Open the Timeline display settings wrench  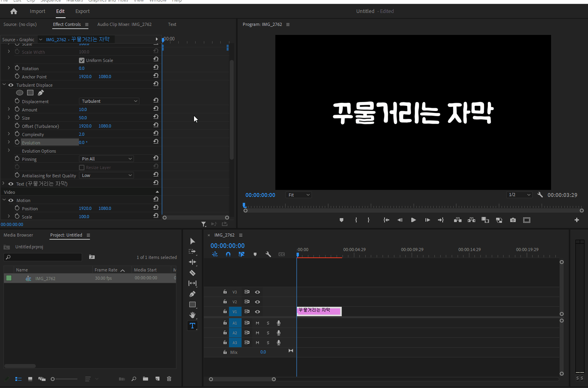[x=268, y=254]
